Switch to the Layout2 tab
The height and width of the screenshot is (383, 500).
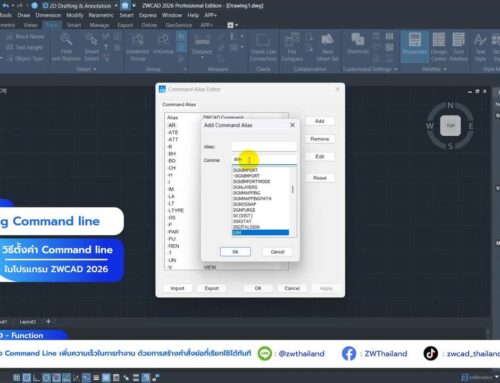[28, 322]
